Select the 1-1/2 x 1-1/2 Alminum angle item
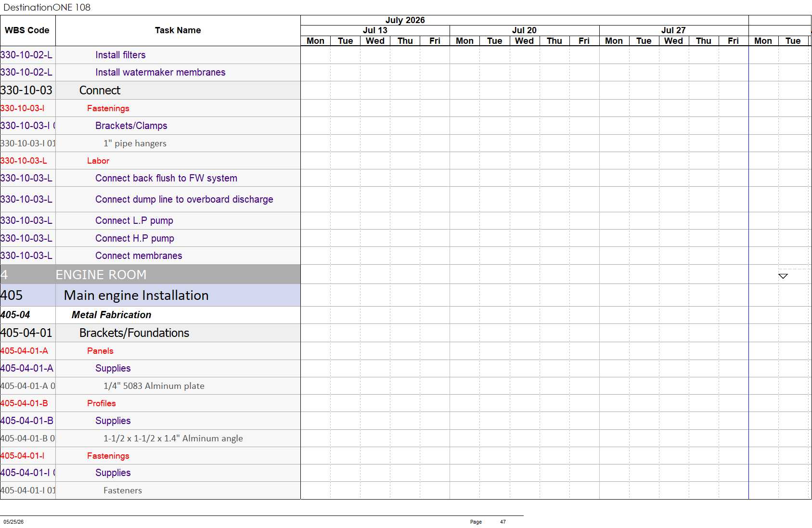812x528 pixels. (x=173, y=438)
